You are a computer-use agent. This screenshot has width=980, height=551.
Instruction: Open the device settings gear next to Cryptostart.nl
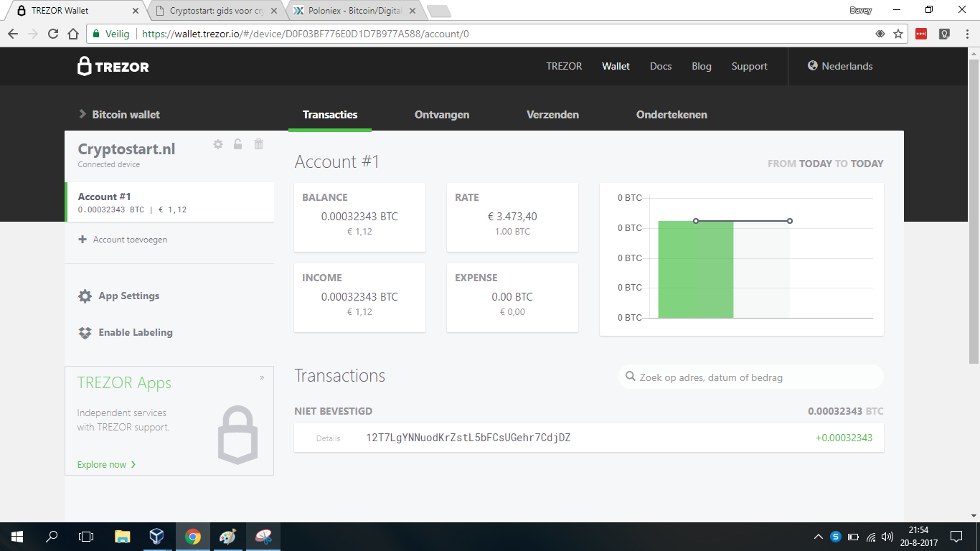[x=218, y=144]
